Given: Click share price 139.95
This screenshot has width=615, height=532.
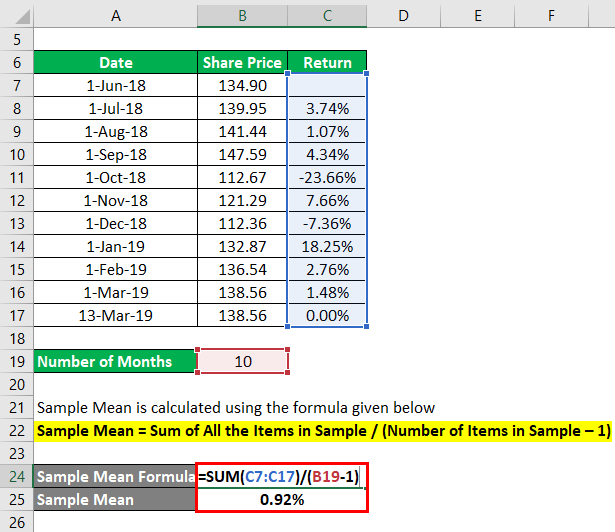Looking at the screenshot, I should [x=242, y=108].
